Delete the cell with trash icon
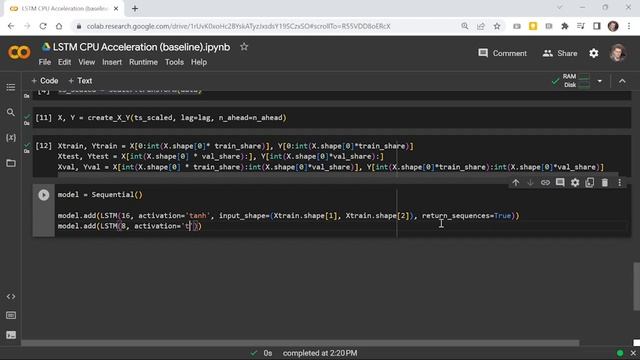The width and height of the screenshot is (640, 360). pyautogui.click(x=604, y=182)
